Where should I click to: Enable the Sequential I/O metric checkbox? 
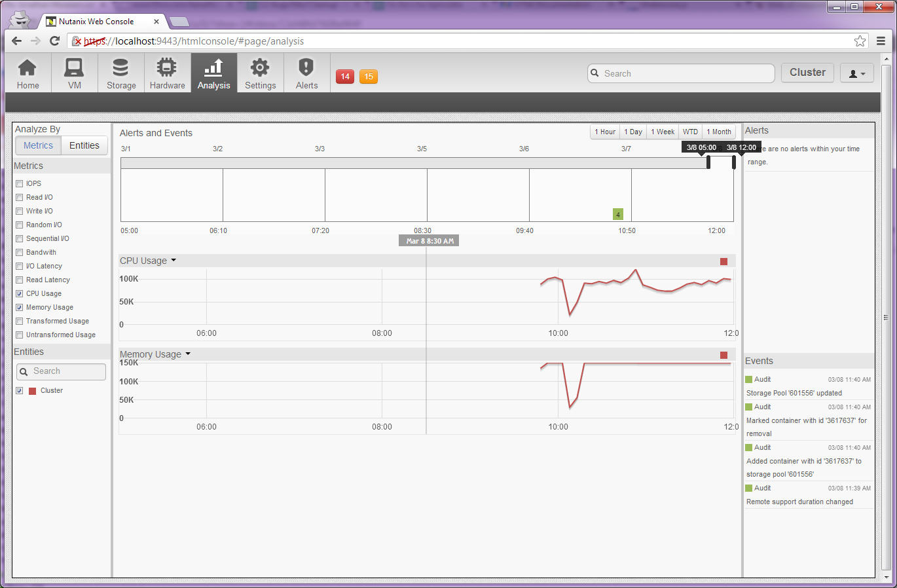point(20,239)
